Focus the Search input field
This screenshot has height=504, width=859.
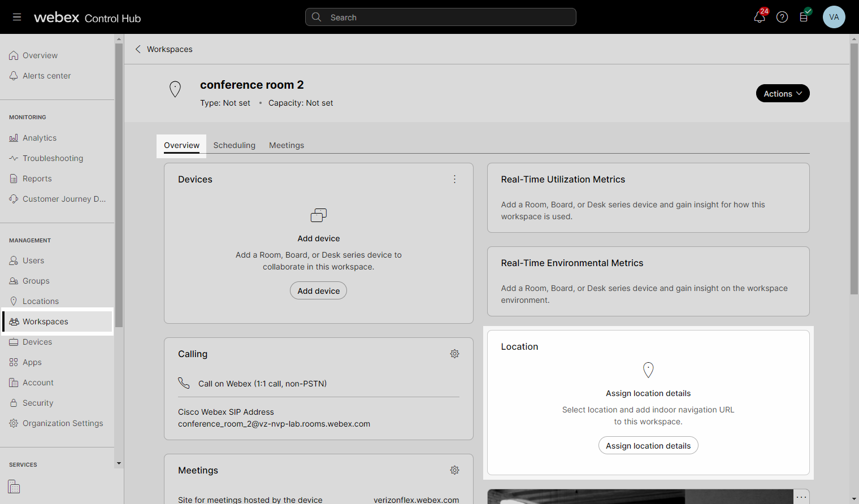pos(441,17)
